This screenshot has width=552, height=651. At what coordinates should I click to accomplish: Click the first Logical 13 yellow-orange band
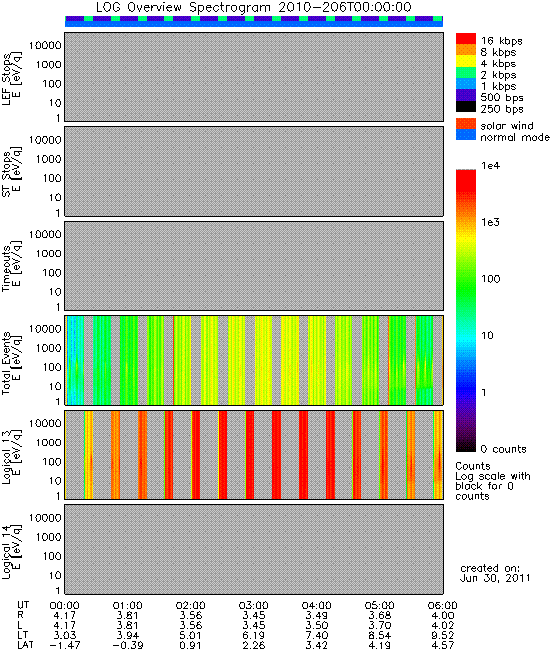pos(88,455)
